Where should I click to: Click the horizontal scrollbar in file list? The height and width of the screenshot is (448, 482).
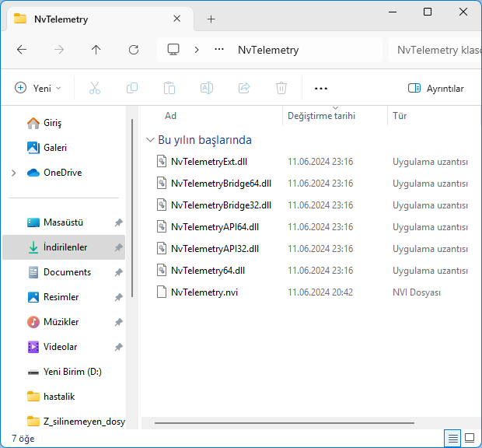[x=285, y=423]
